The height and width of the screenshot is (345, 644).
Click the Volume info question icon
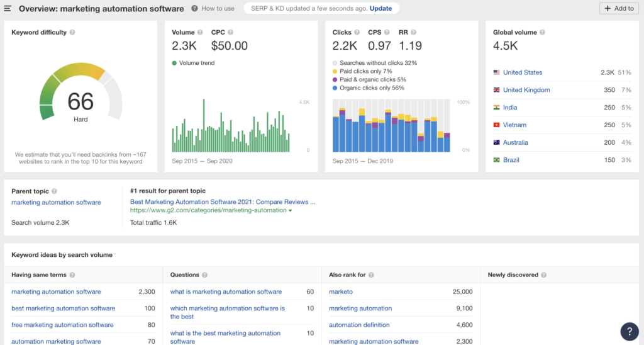[200, 33]
